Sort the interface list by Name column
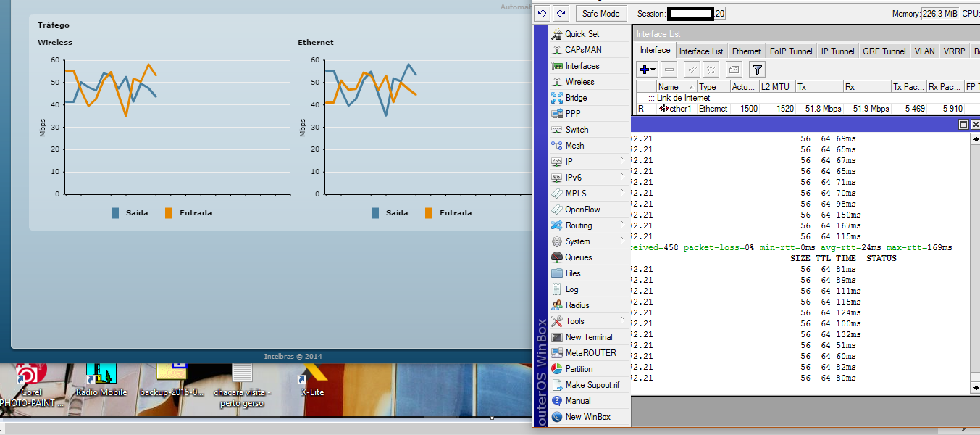 tap(677, 87)
